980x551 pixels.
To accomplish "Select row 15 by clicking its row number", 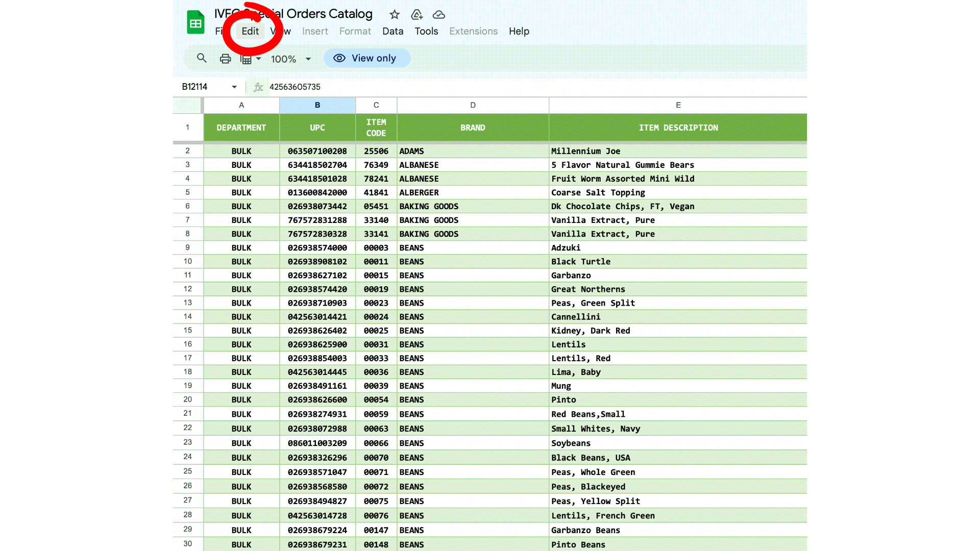I will click(x=187, y=331).
